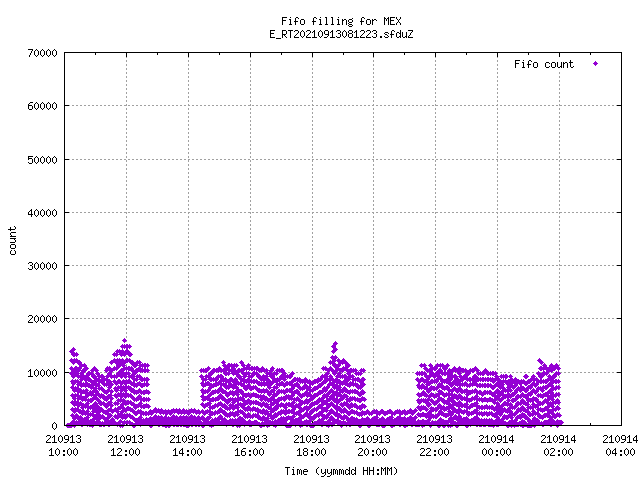640x480 pixels.
Task: Click the data peak just before 19:00 near 15000
Action: coord(335,344)
